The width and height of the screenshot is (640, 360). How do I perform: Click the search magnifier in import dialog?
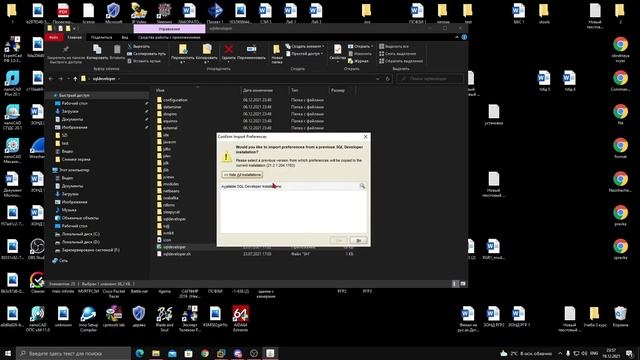click(362, 186)
